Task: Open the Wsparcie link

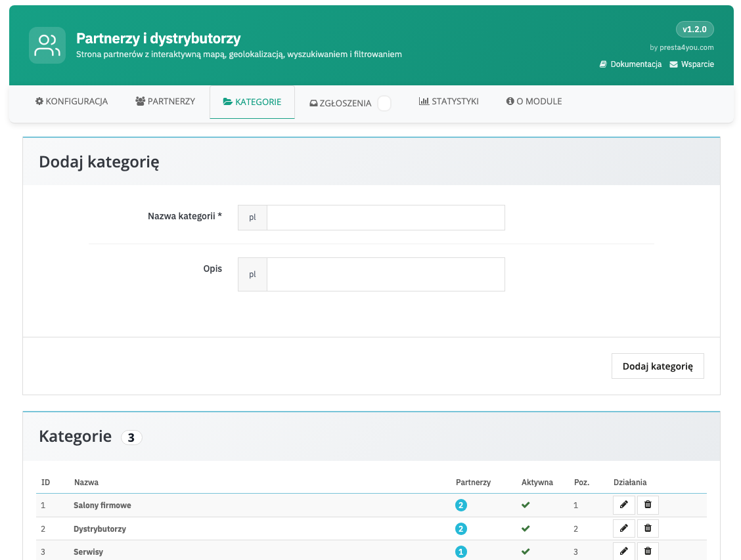Action: pos(692,64)
